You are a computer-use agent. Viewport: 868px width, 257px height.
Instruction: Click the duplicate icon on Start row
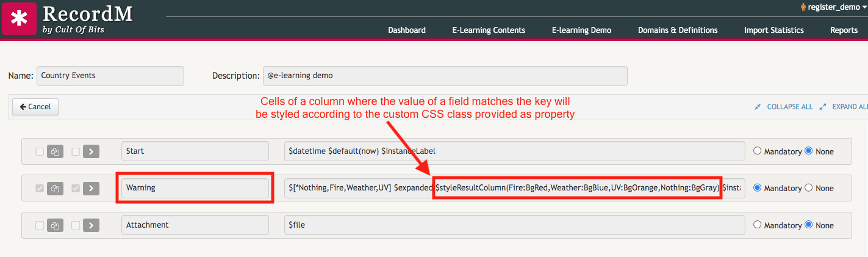[x=55, y=151]
